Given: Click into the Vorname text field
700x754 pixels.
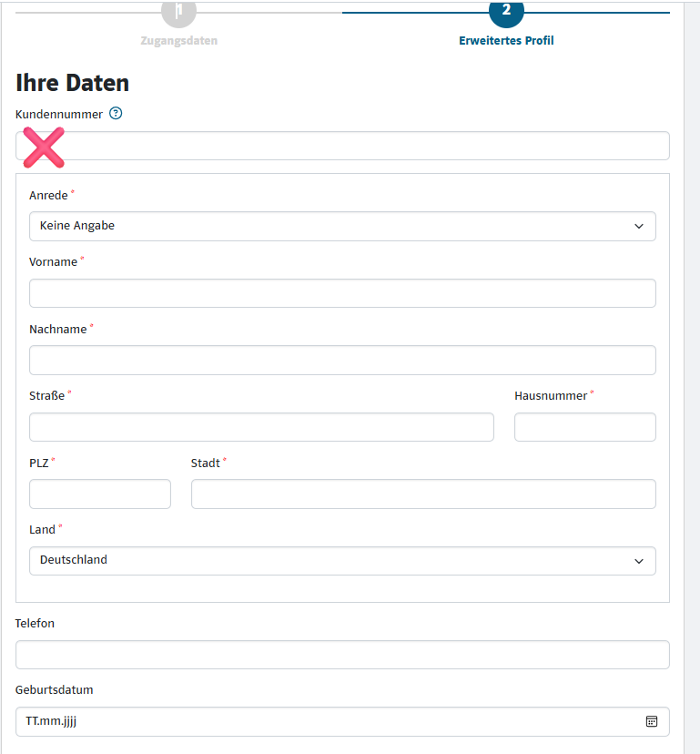Looking at the screenshot, I should click(342, 293).
